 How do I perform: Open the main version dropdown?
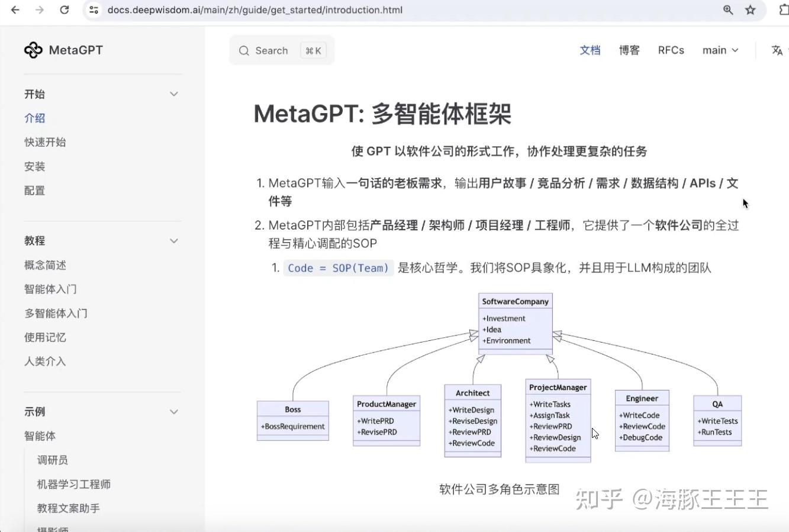pos(720,50)
